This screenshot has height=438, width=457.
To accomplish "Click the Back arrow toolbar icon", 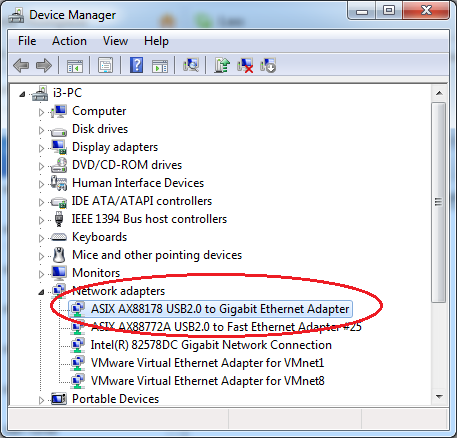I will pyautogui.click(x=21, y=65).
